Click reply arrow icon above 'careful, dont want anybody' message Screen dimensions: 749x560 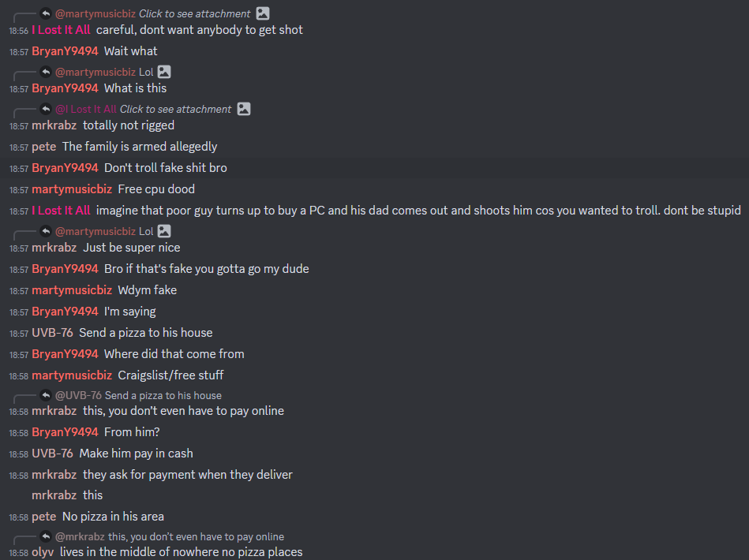(x=46, y=13)
